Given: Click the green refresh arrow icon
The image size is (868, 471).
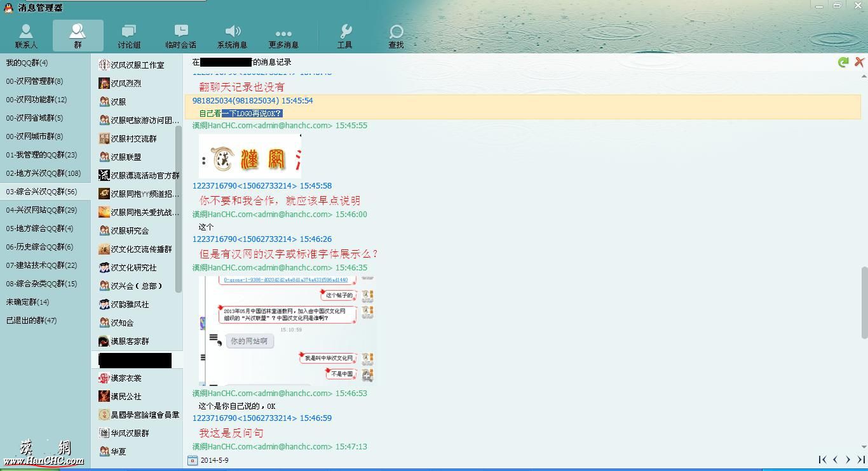Looking at the screenshot, I should [x=843, y=62].
